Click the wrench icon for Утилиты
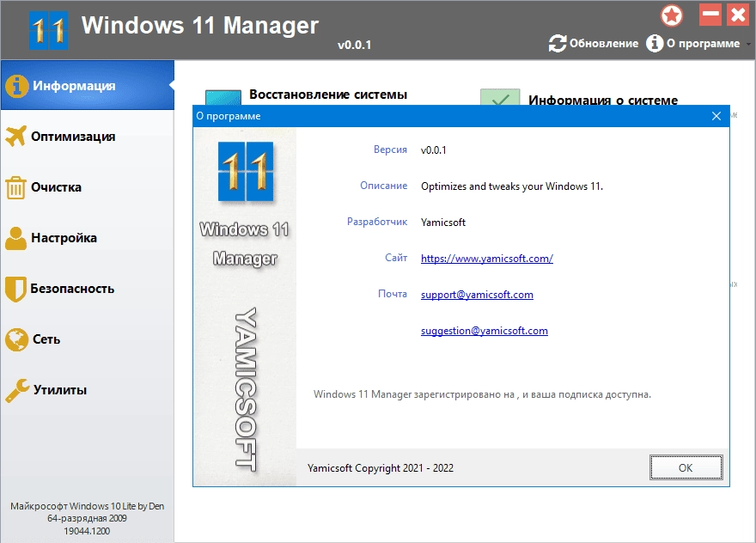Viewport: 756px width, 543px height. pyautogui.click(x=17, y=390)
